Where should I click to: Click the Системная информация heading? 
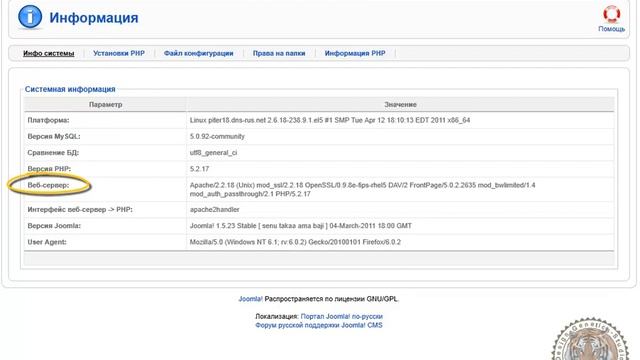coord(70,89)
